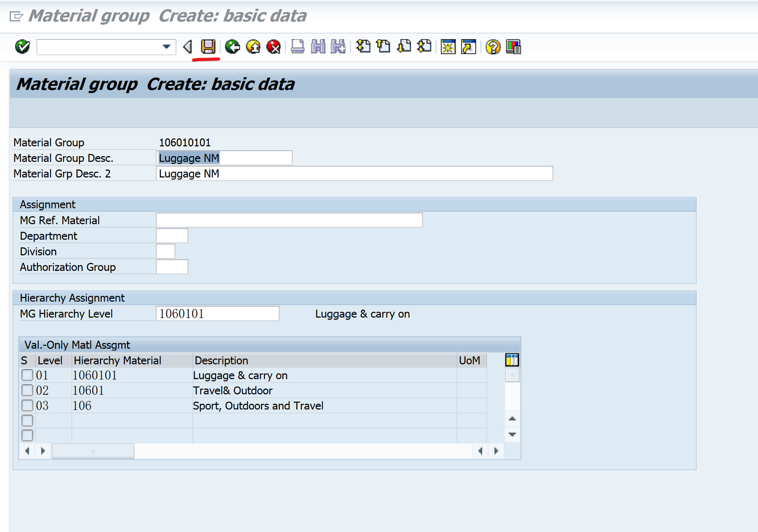Click the UoM column header

point(472,361)
